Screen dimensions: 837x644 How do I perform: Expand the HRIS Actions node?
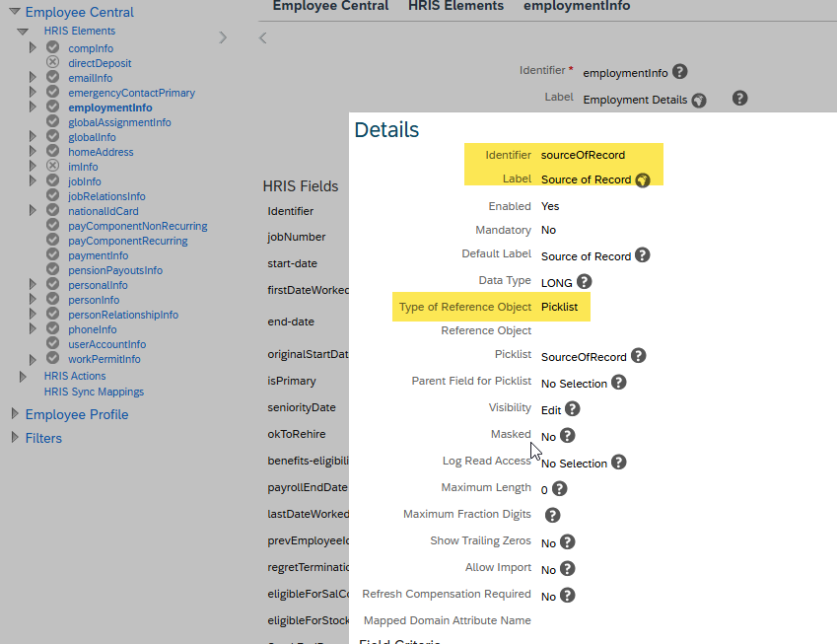coord(23,377)
